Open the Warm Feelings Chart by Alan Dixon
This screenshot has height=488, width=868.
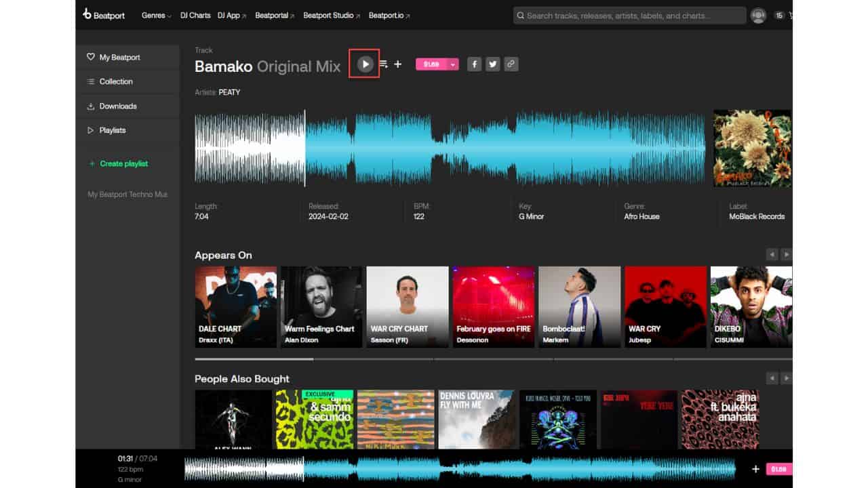pyautogui.click(x=321, y=306)
